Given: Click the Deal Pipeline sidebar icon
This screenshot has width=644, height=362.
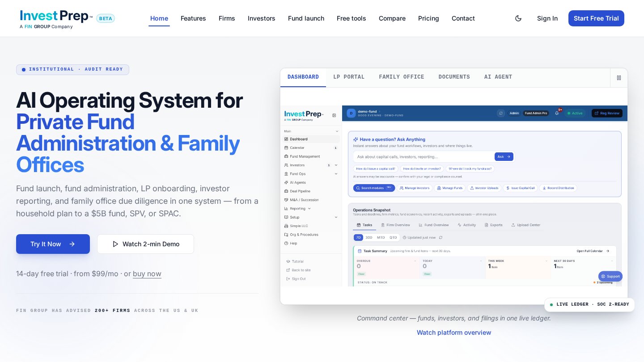Looking at the screenshot, I should point(286,191).
